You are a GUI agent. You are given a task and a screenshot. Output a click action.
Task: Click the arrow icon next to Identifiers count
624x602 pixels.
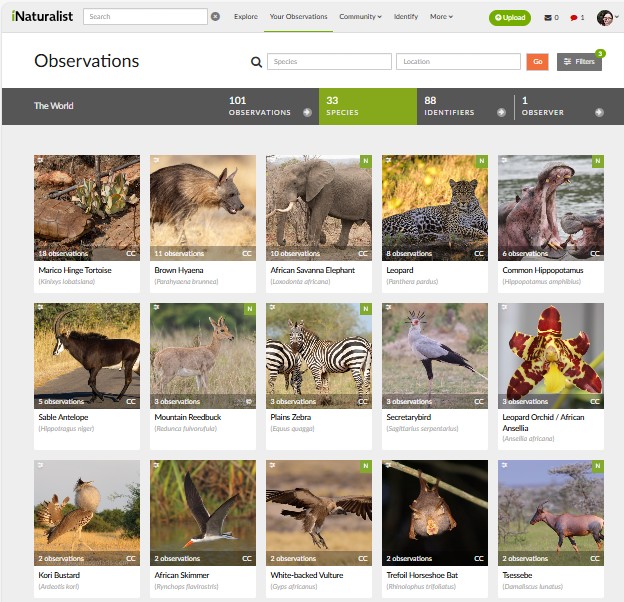[503, 112]
